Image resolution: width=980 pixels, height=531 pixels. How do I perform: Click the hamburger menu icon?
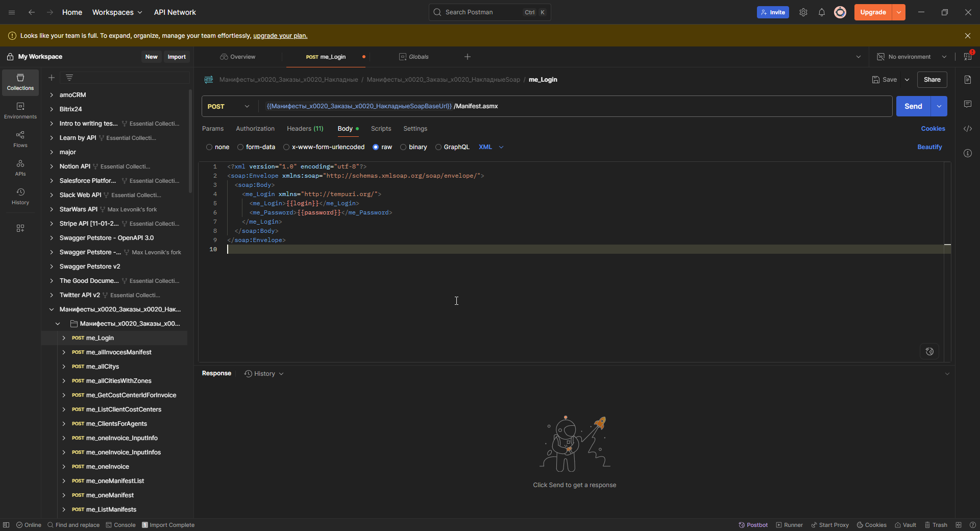(12, 12)
